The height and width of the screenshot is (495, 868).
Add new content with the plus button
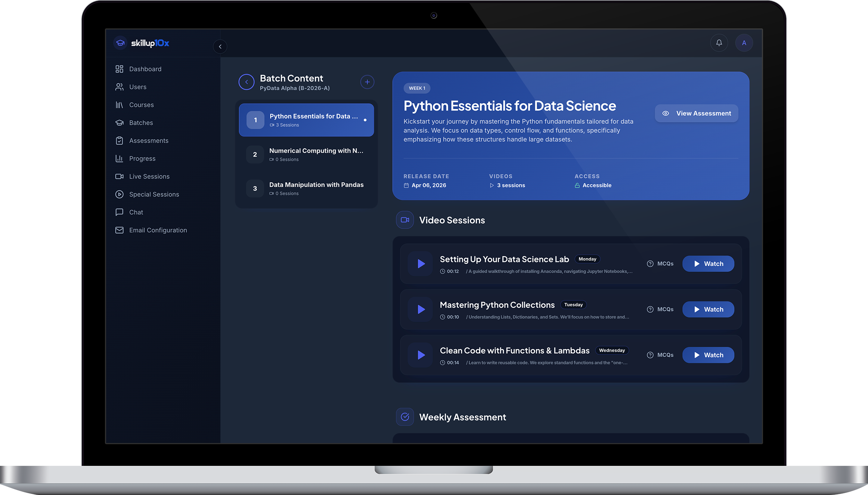pos(367,82)
